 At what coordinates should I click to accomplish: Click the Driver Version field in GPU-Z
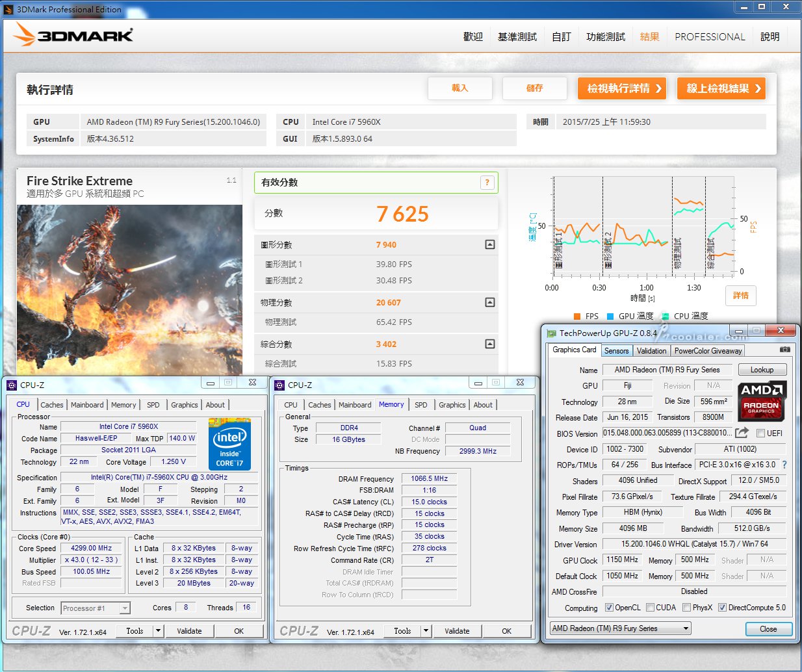pos(694,544)
